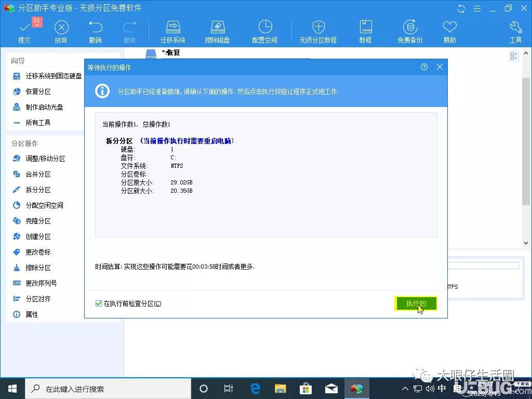The image size is (532, 399).
Task: Open Cortana circle icon on taskbar
Action: (204, 389)
